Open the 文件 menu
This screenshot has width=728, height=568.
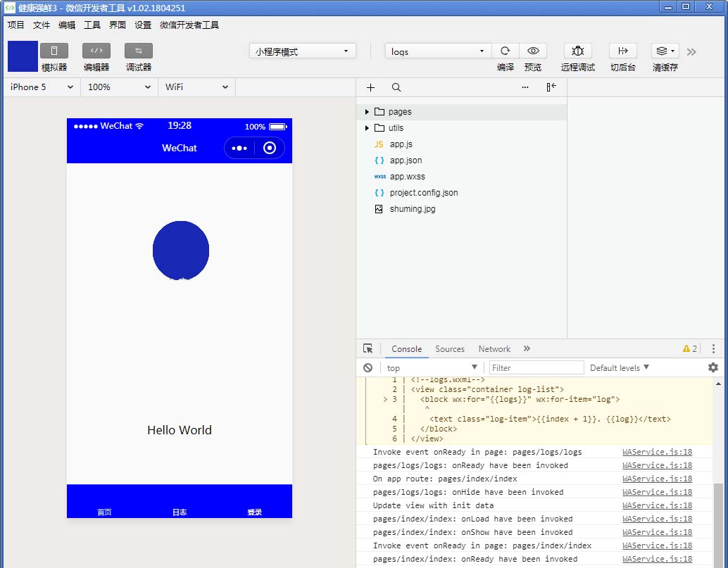[x=42, y=25]
